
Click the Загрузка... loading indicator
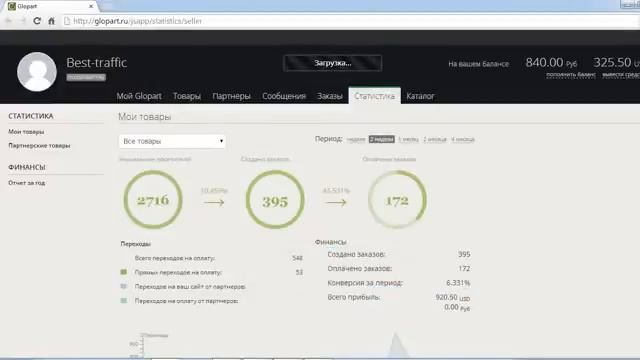[333, 63]
